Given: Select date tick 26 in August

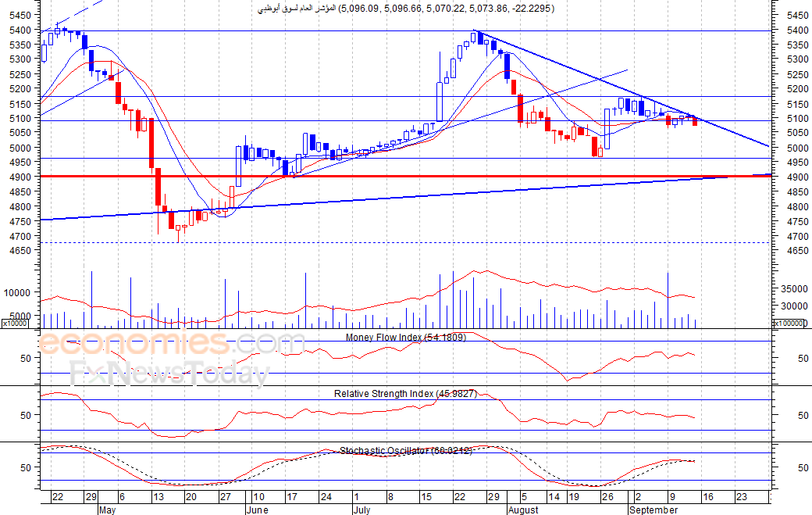Looking at the screenshot, I should pyautogui.click(x=607, y=497).
